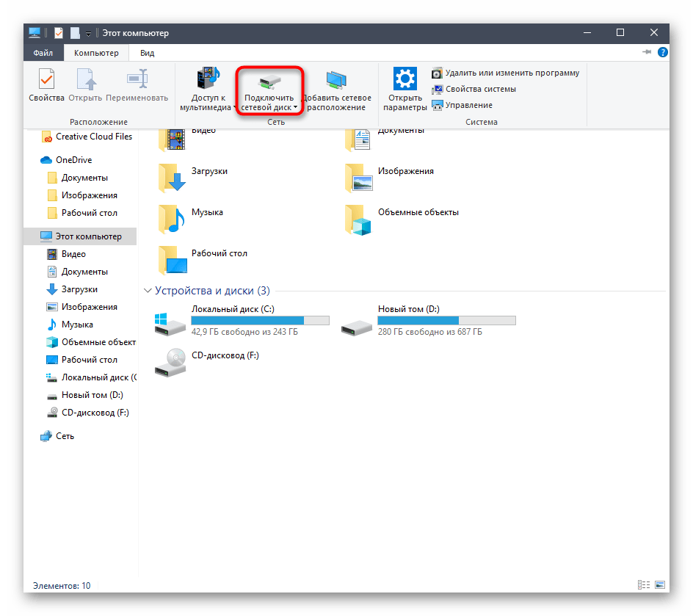
Task: Switch to the View ribbon tab
Action: tap(148, 53)
